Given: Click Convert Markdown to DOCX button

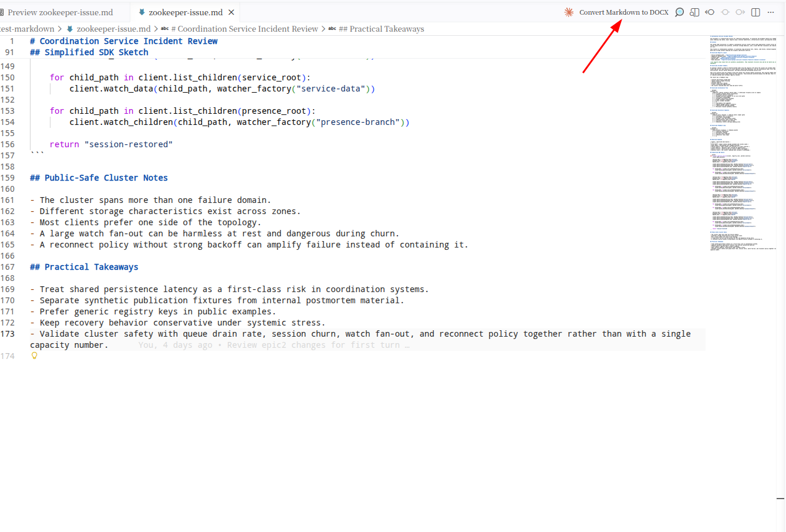Looking at the screenshot, I should click(623, 12).
